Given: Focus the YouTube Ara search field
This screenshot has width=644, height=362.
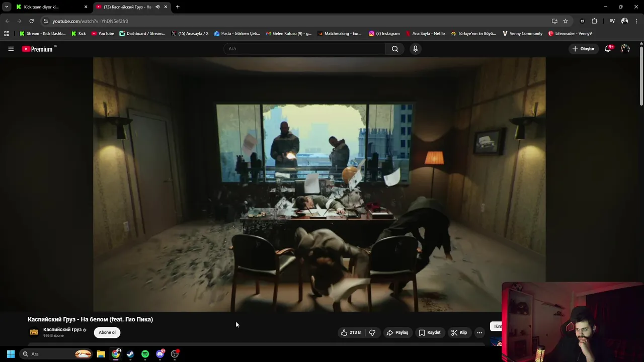Looking at the screenshot, I should tap(304, 49).
